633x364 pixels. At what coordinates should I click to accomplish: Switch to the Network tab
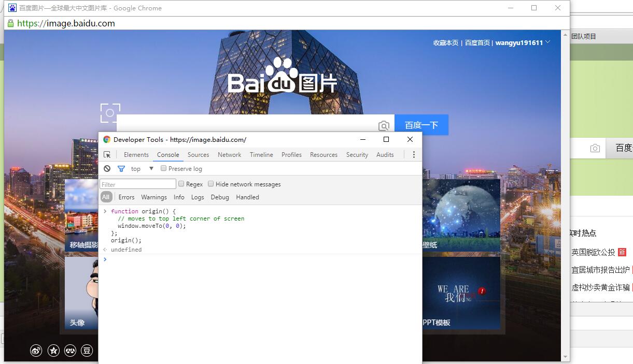pyautogui.click(x=229, y=154)
